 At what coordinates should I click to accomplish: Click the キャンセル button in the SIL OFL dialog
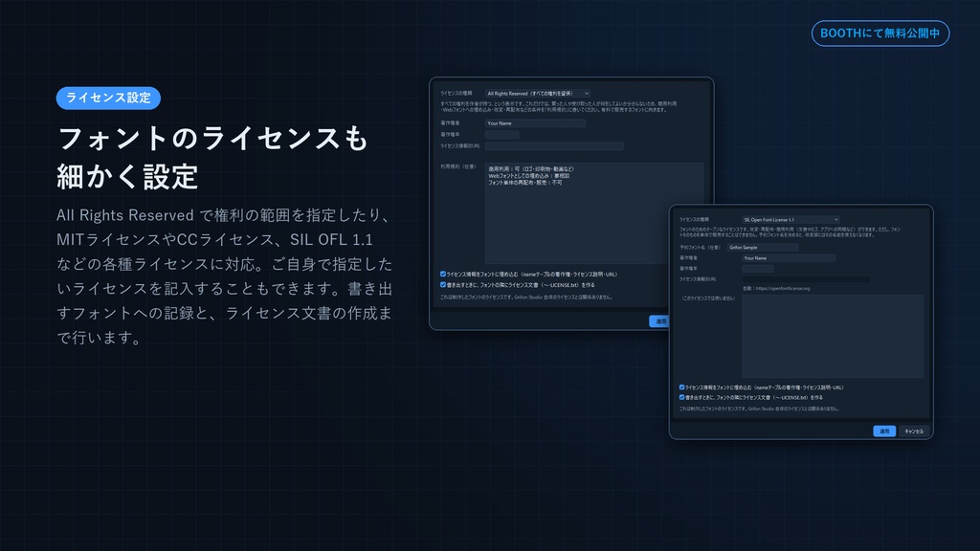point(914,431)
